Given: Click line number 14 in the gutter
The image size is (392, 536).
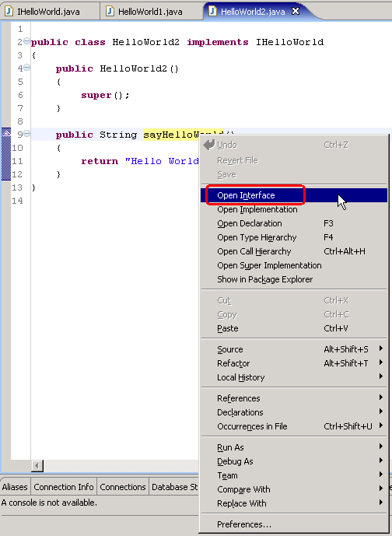Looking at the screenshot, I should 17,201.
